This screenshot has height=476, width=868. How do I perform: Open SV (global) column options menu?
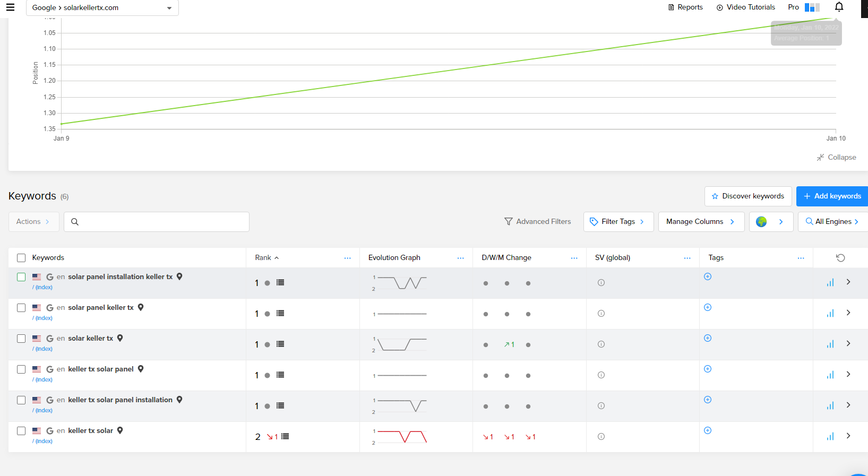coord(687,258)
